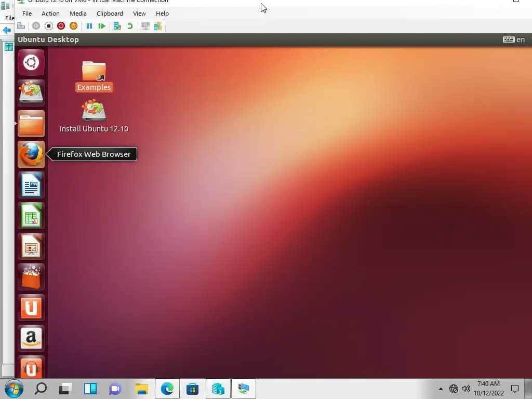This screenshot has width=532, height=399.
Task: Click the Turn Off (black square) toolbar icon
Action: coord(48,26)
